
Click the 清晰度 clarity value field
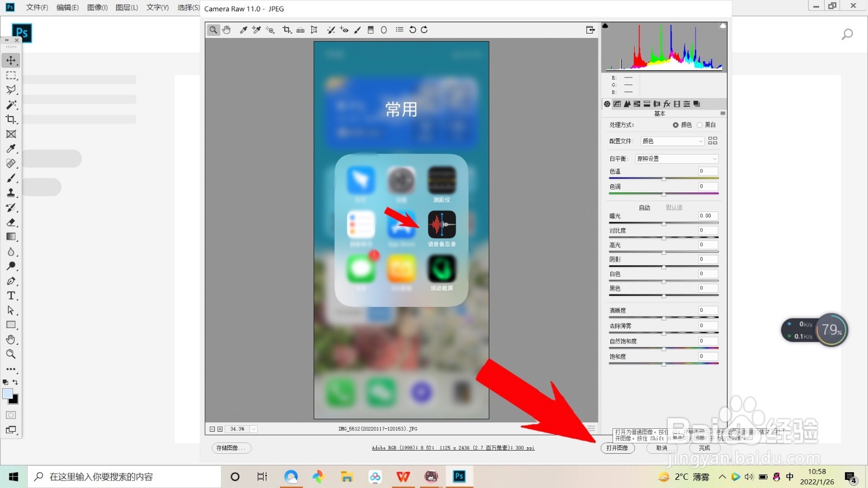708,310
